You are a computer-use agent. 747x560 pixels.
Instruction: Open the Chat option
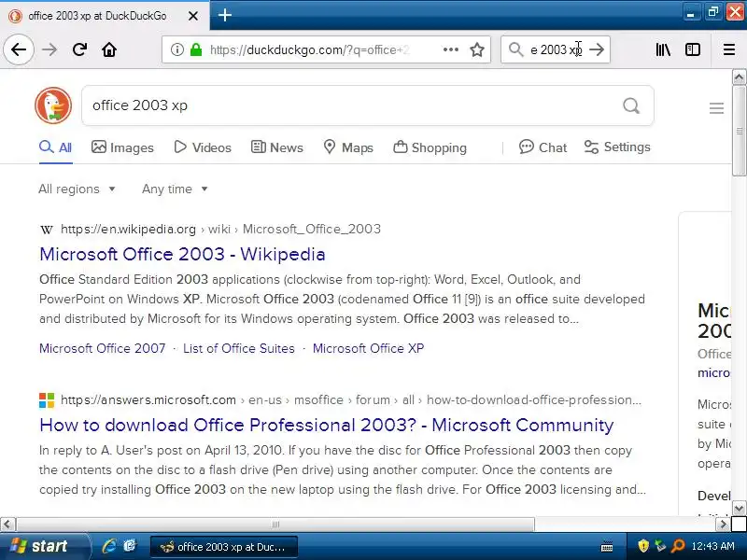[x=543, y=147]
